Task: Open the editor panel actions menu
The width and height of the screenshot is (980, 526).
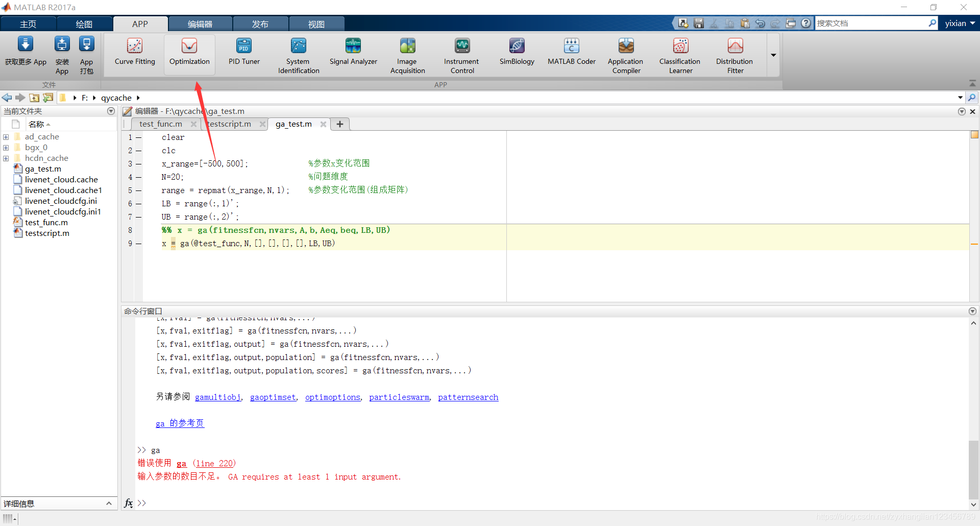Action: click(962, 111)
